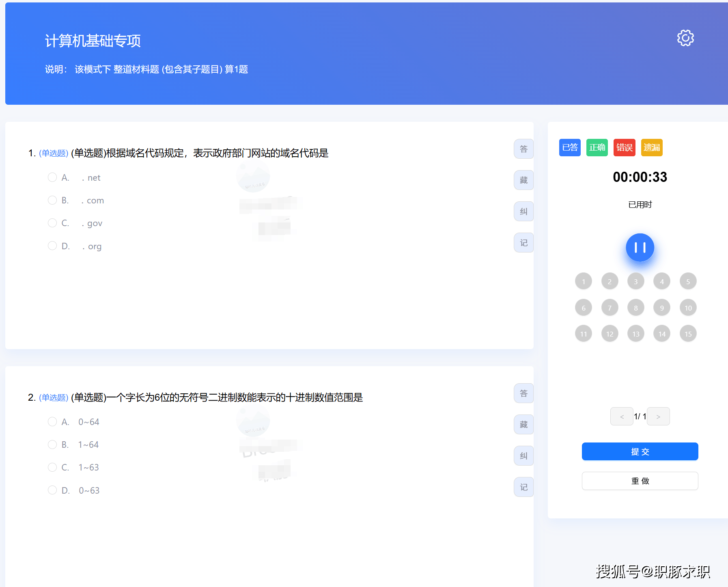Go to next page with > arrow
The width and height of the screenshot is (728, 587).
[658, 417]
